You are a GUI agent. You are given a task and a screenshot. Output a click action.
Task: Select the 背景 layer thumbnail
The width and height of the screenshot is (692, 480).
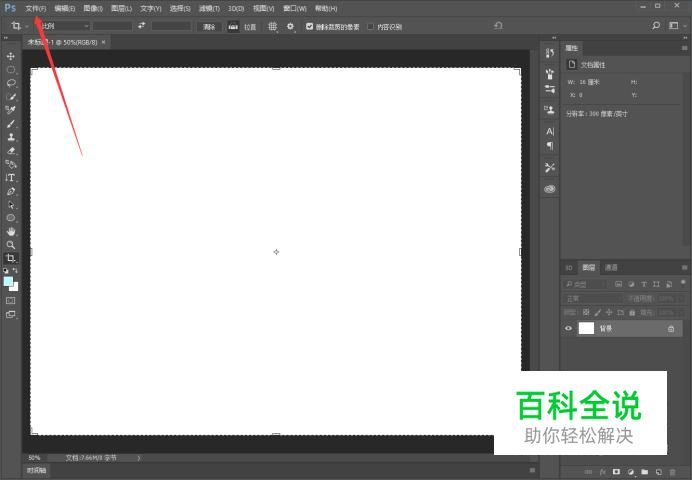(586, 328)
